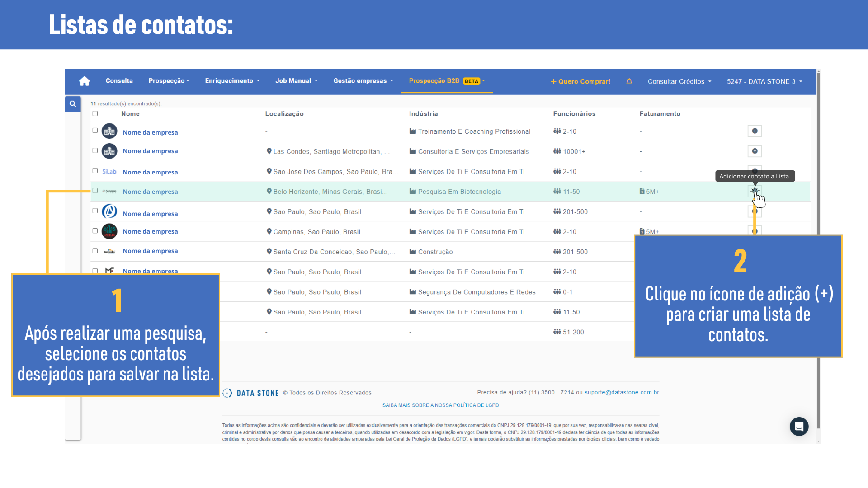Viewport: 868px width, 488px height.
Task: Check the Belo Horizonte row checkbox
Action: click(x=95, y=191)
